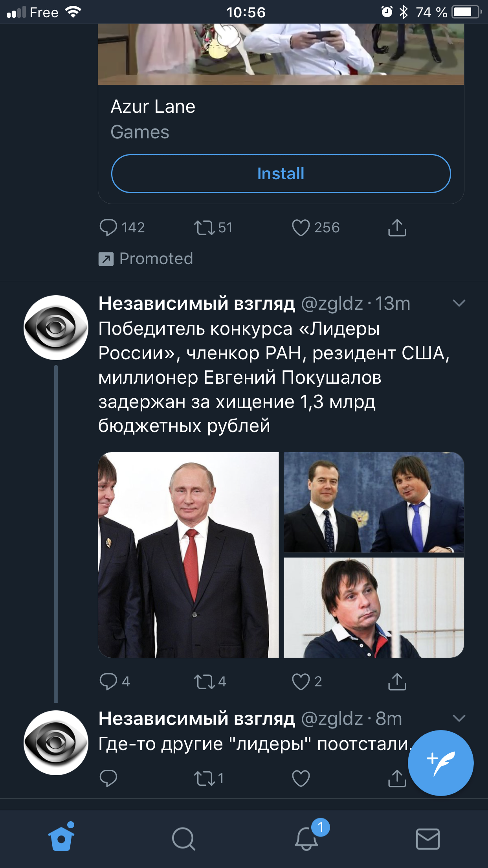Like the Покушалов arrest tweet

coord(301,681)
